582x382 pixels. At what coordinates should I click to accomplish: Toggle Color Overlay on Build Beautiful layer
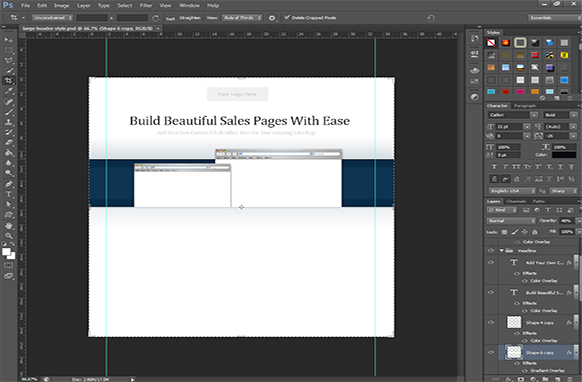[525, 311]
